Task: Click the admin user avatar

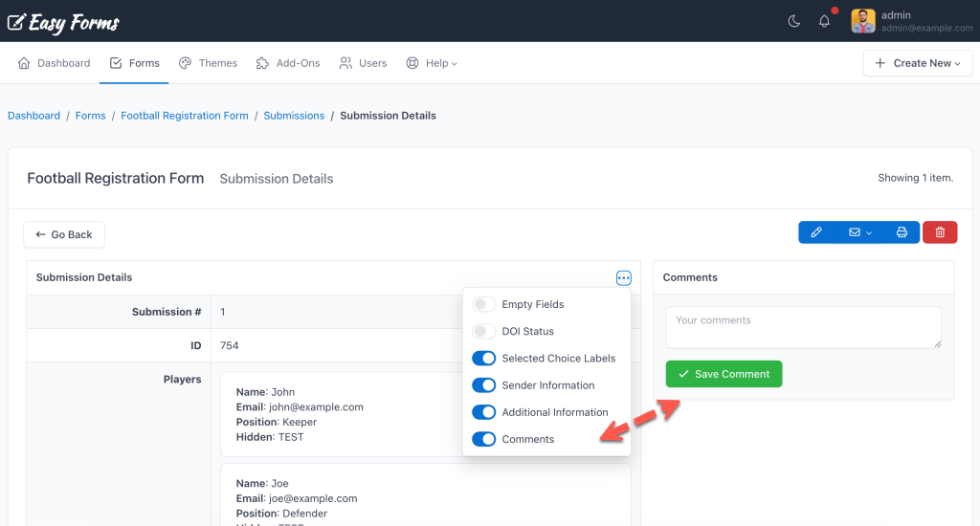Action: pyautogui.click(x=863, y=21)
